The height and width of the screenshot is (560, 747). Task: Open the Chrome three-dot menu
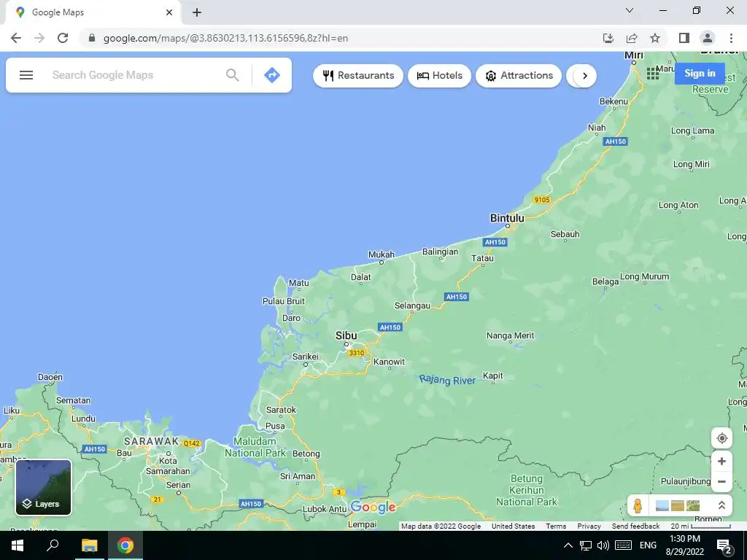pyautogui.click(x=731, y=38)
